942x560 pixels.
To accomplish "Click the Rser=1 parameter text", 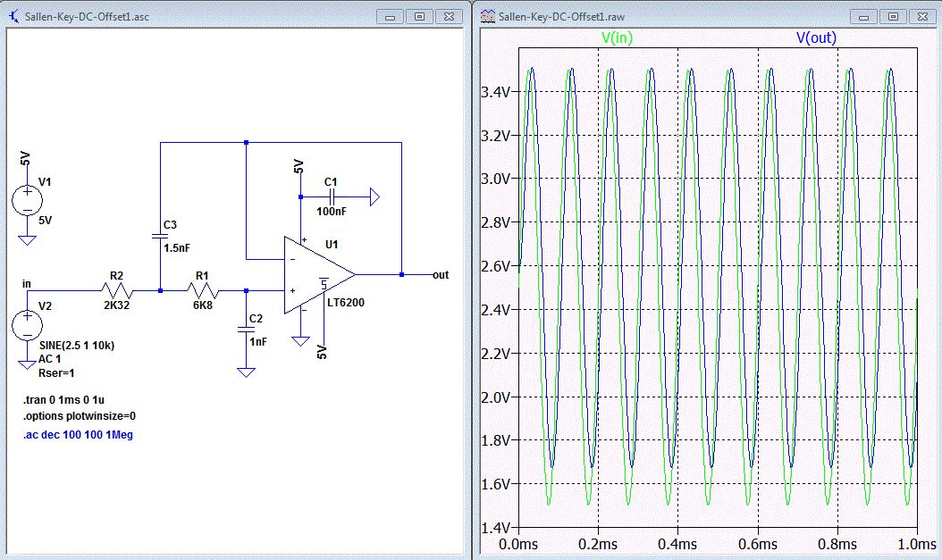I will [x=56, y=373].
